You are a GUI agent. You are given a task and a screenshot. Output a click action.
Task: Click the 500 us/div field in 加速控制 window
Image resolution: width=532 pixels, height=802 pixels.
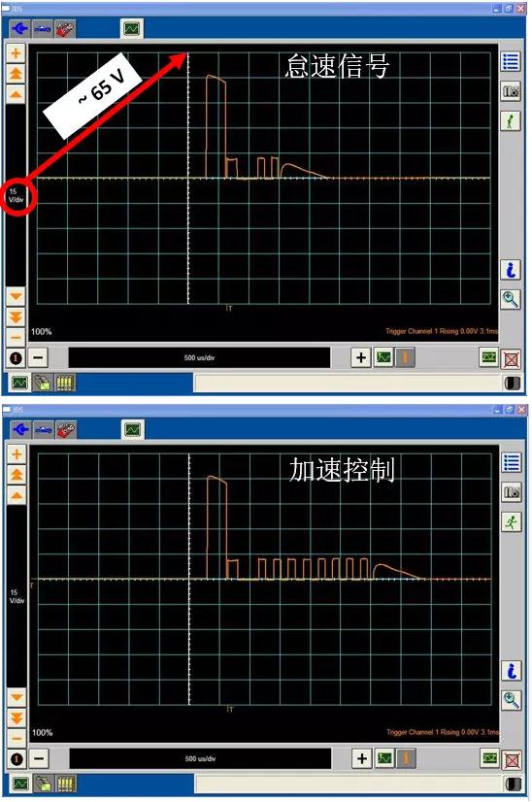click(x=201, y=758)
